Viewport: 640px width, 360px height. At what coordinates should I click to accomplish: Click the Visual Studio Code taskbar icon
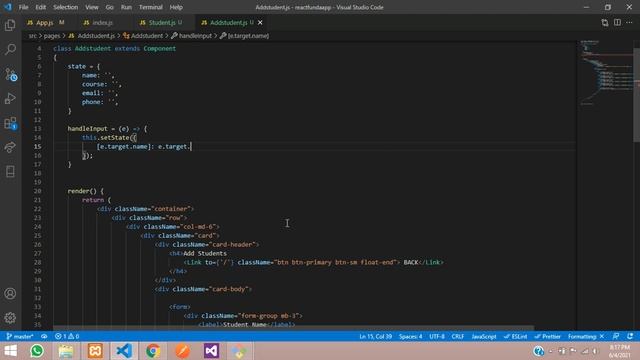[124, 351]
